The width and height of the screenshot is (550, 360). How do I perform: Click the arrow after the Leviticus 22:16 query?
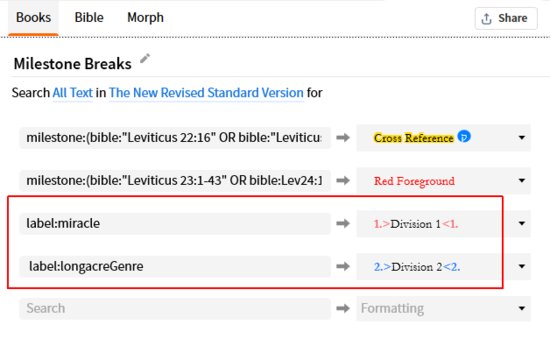pos(343,138)
